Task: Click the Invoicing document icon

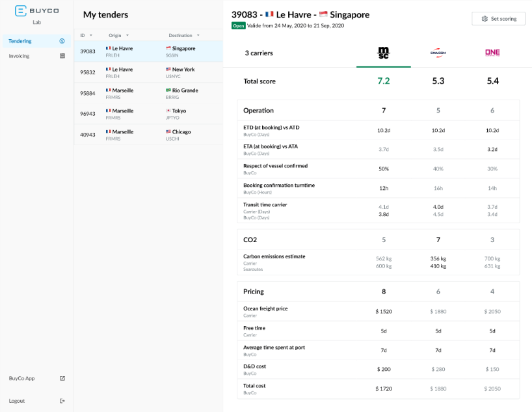Action: click(x=62, y=56)
